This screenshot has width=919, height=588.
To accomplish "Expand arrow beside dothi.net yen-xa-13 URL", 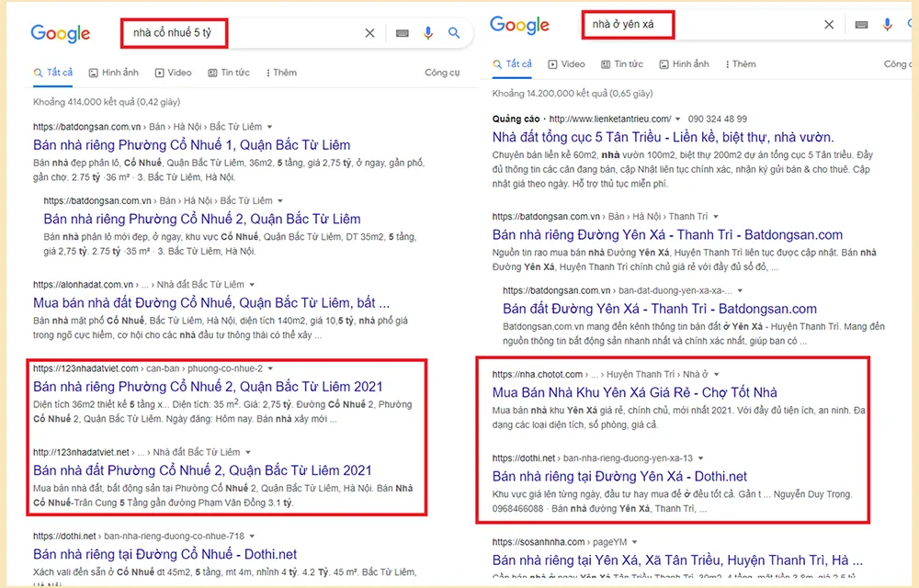I will (700, 458).
